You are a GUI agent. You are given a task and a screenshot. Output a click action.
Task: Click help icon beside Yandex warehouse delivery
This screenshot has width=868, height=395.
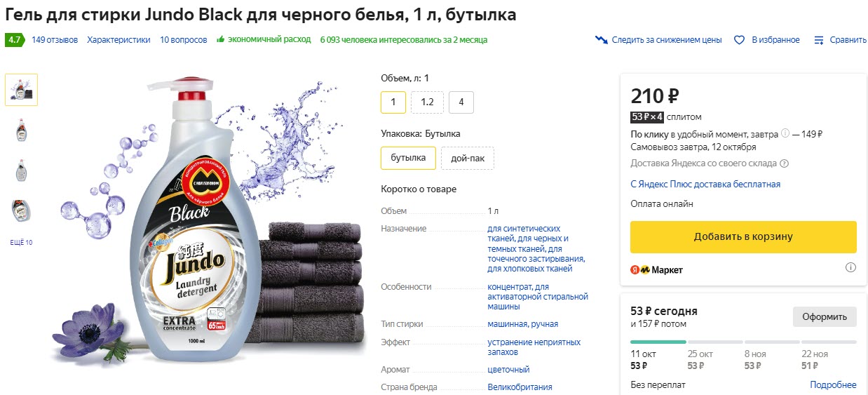785,163
